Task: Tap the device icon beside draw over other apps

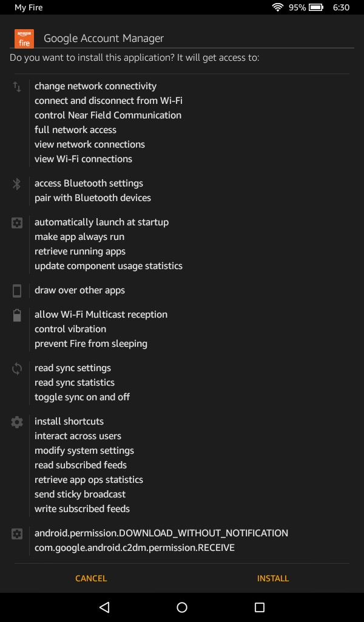Action: [x=16, y=291]
